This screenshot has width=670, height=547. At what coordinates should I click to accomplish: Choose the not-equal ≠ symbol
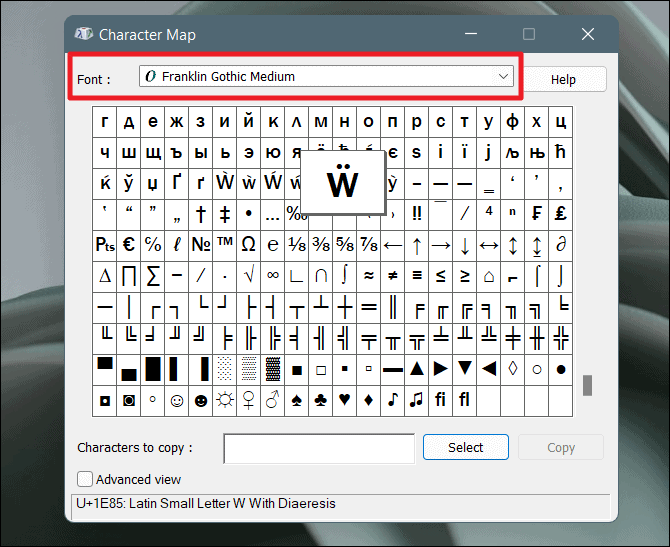[393, 276]
